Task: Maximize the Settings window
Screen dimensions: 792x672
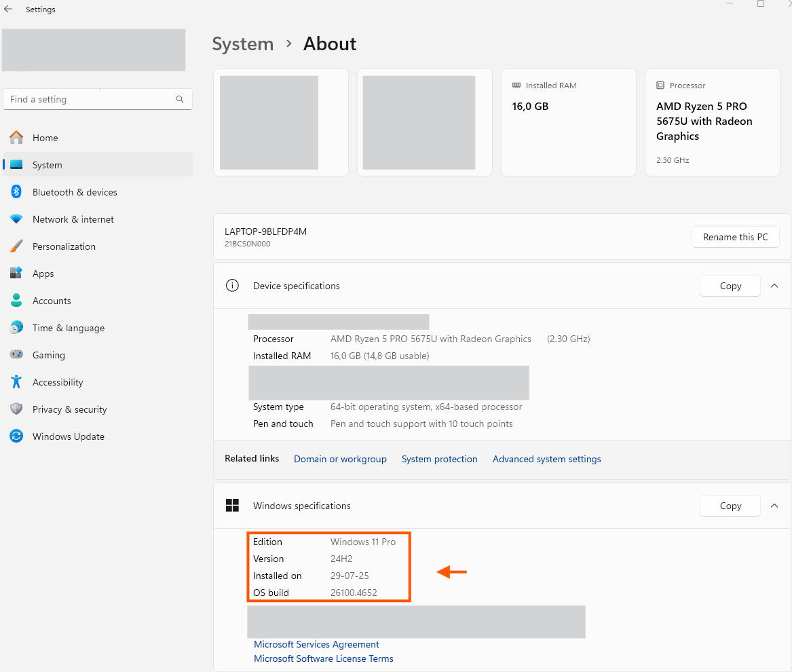Action: pyautogui.click(x=760, y=3)
